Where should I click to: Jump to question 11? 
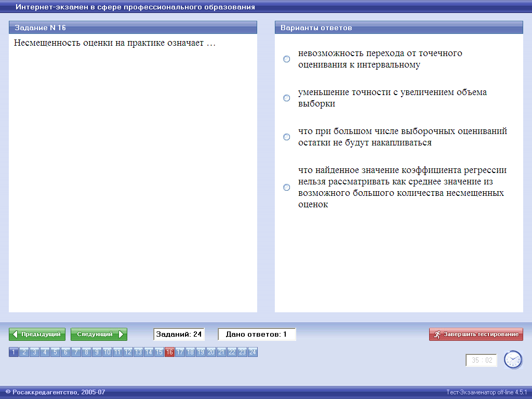117,352
